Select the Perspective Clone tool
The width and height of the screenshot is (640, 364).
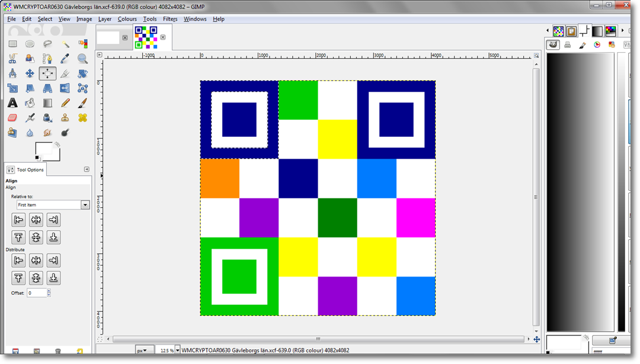pos(12,133)
